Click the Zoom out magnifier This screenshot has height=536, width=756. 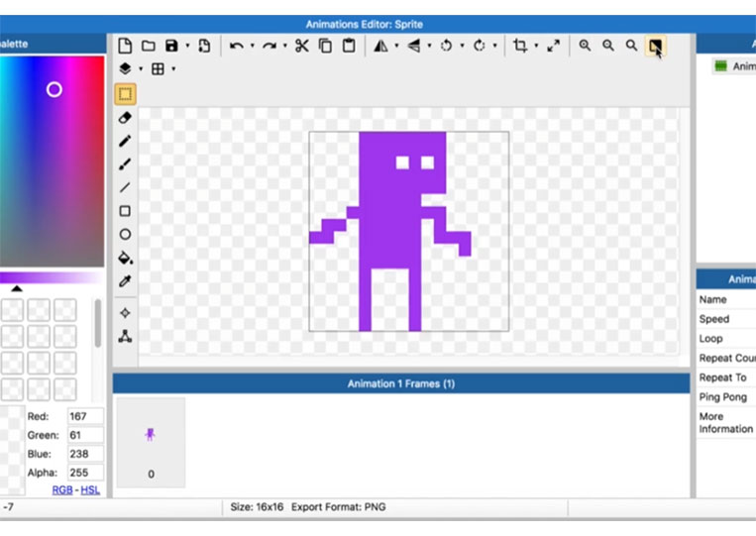(608, 46)
